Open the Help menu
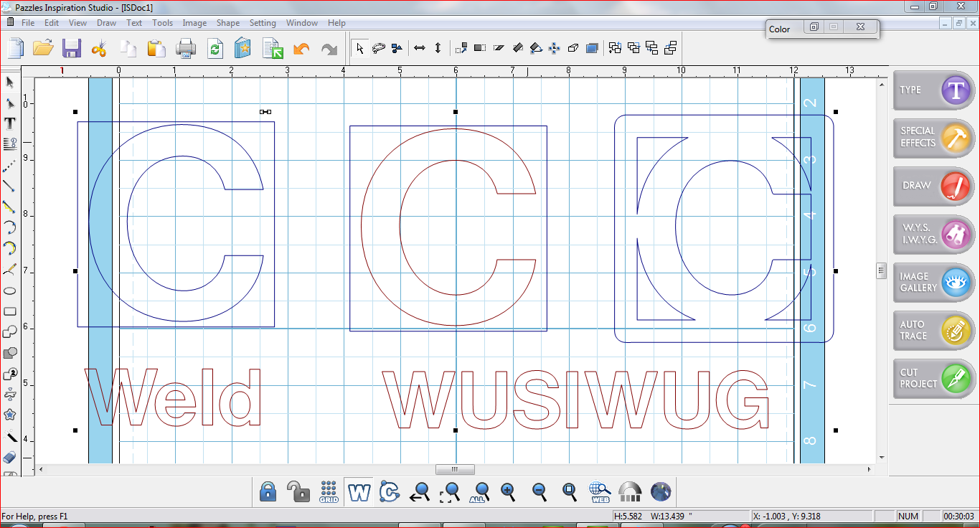Viewport: 980px width, 528px height. point(337,23)
